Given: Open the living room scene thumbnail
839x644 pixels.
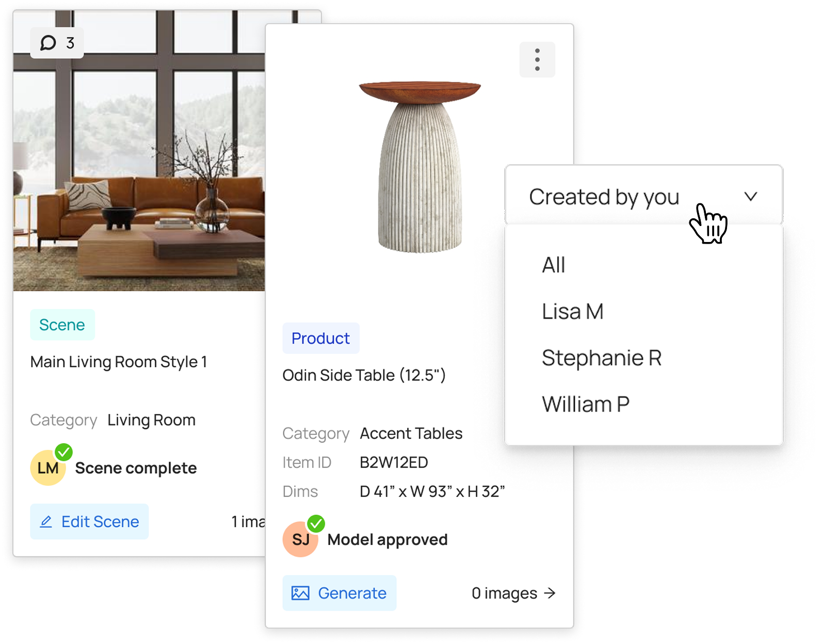Looking at the screenshot, I should [x=139, y=151].
